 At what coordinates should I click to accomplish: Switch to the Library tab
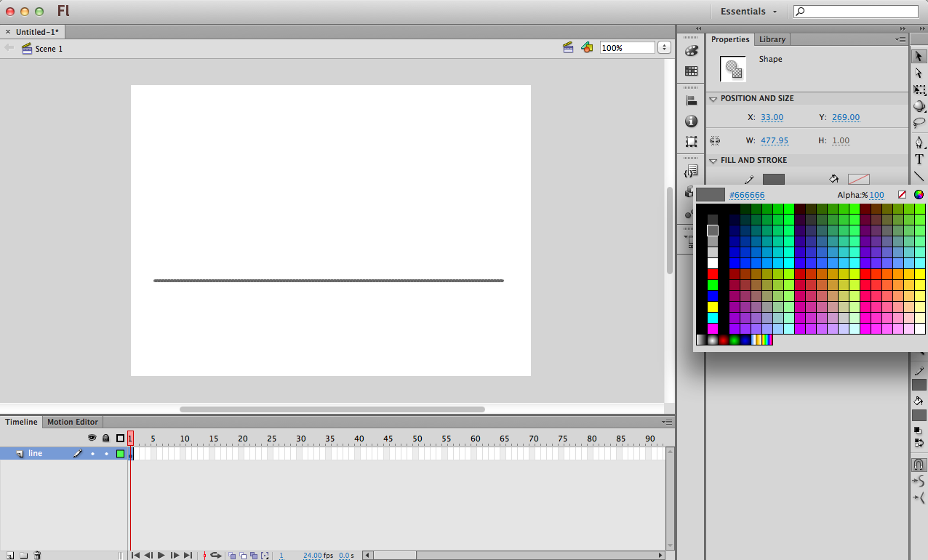tap(772, 39)
